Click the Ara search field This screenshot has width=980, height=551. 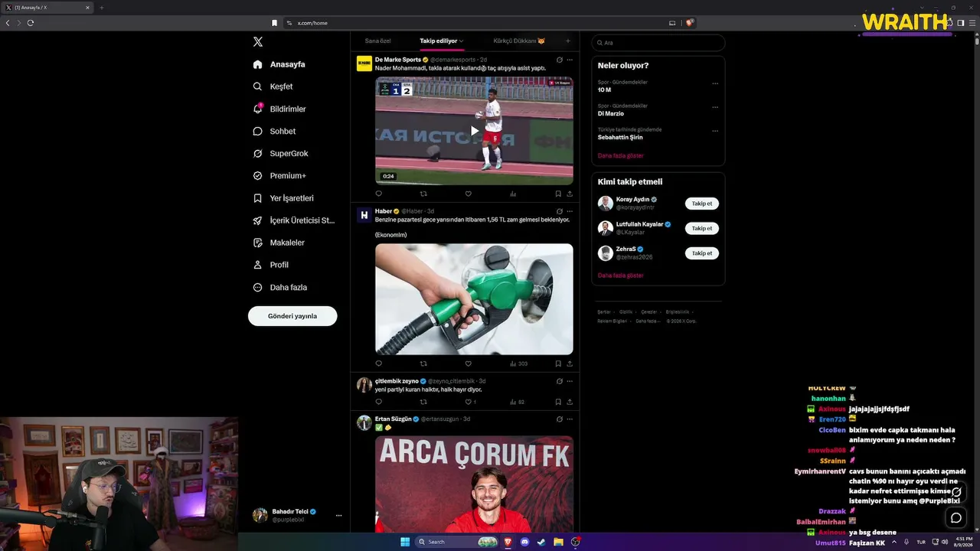tap(658, 43)
